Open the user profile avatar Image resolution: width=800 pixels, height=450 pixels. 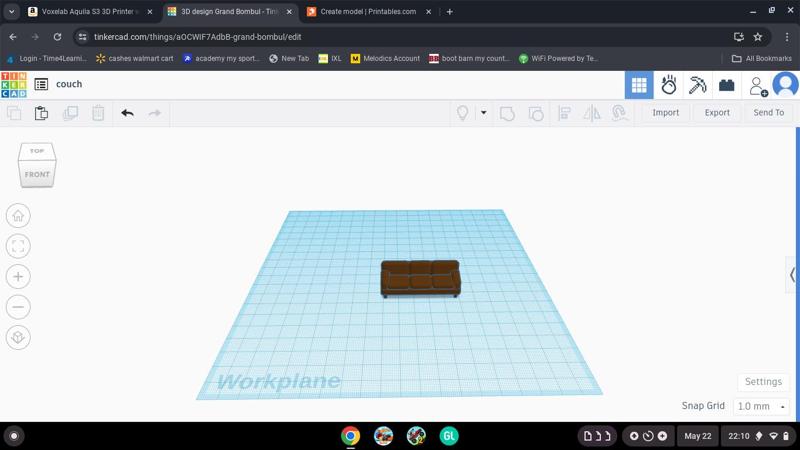click(785, 84)
